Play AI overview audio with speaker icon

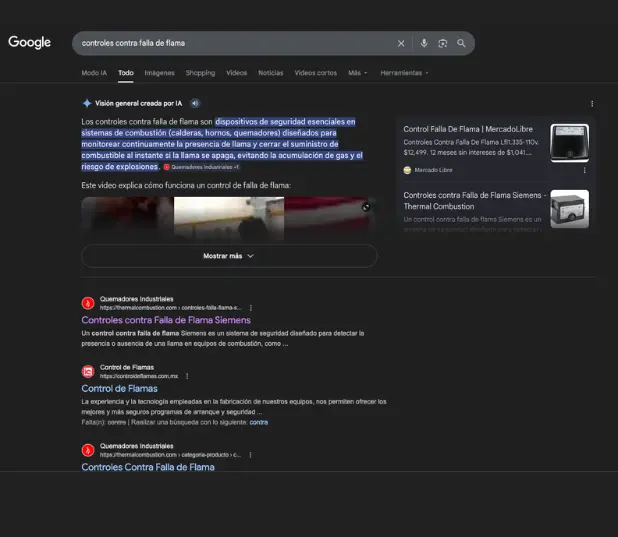click(x=195, y=103)
